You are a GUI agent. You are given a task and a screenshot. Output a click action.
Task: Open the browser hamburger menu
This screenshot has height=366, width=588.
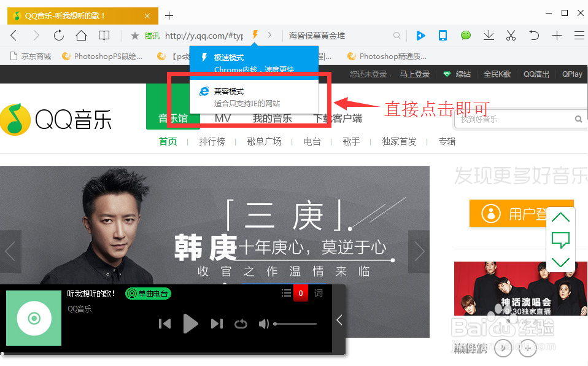pyautogui.click(x=580, y=36)
